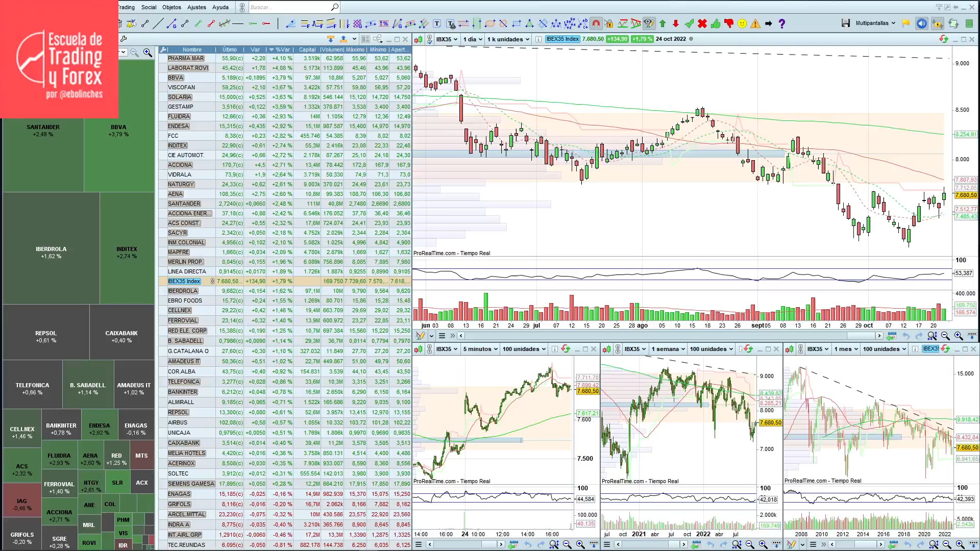
Task: Select the SANTANDER row in the list
Action: (184, 204)
